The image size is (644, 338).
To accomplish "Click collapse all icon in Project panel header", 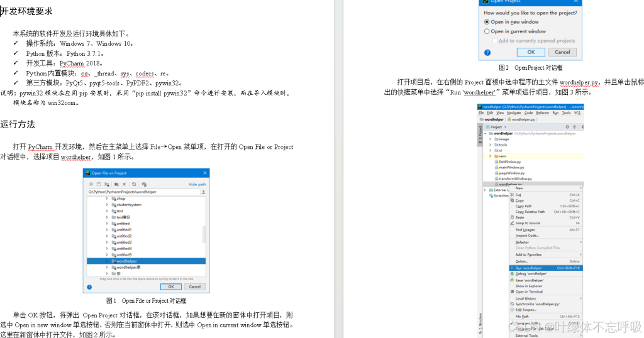I will coord(575,127).
